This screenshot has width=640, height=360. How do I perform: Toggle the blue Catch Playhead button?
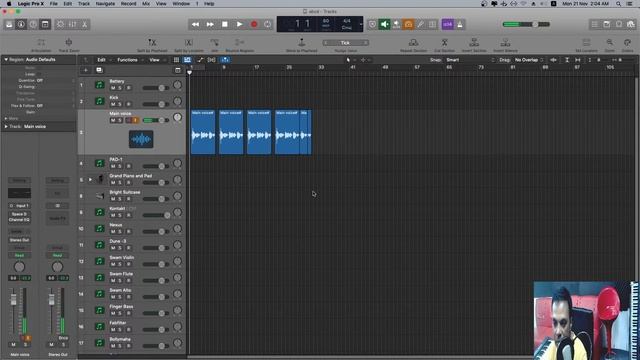[x=225, y=60]
